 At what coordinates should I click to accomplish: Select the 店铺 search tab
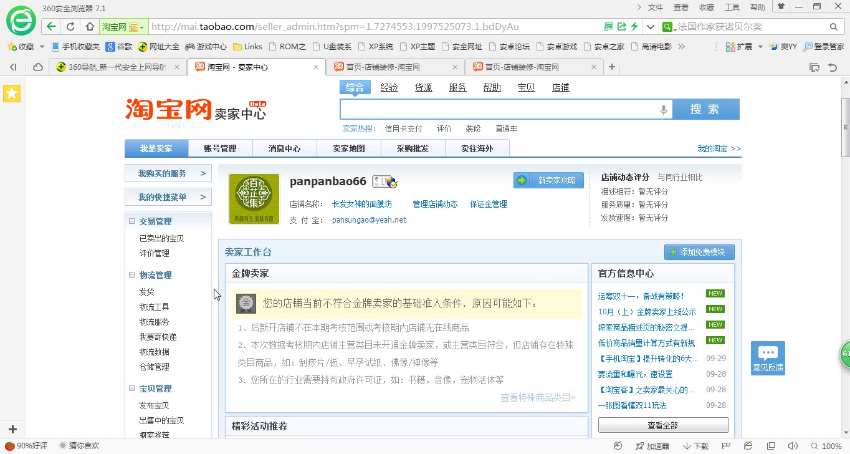[560, 87]
